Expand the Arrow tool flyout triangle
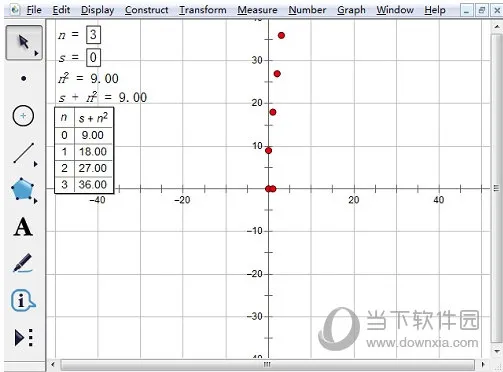This screenshot has height=372, width=503. 36,53
